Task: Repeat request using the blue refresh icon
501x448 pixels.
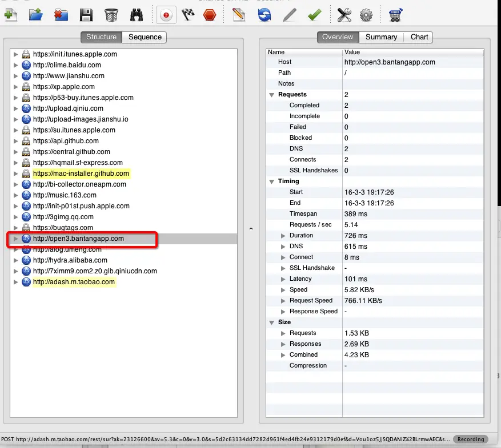Action: click(x=264, y=15)
